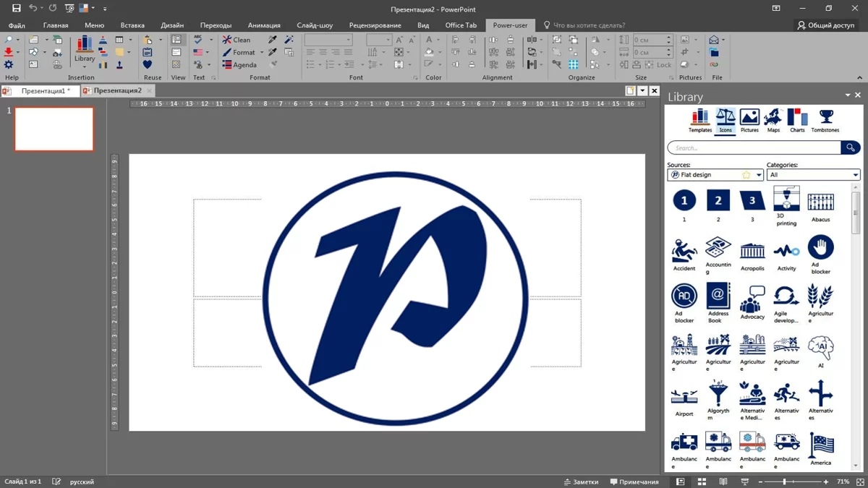Toggle the favorite star for Flat design
This screenshot has height=488, width=868.
[x=746, y=175]
